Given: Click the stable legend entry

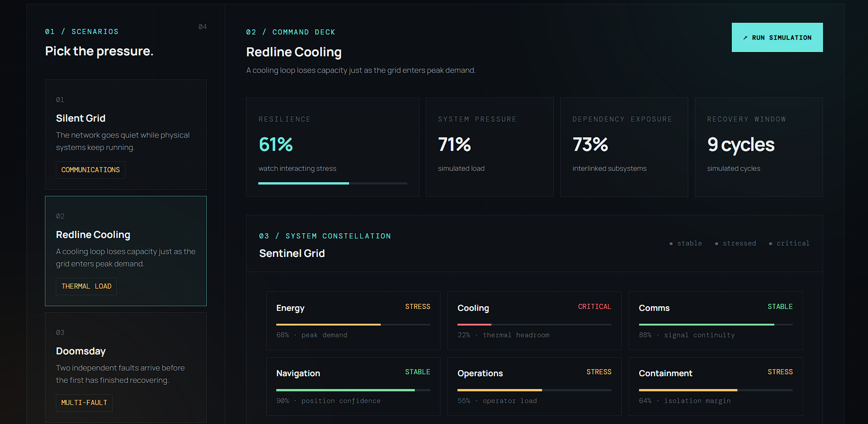Looking at the screenshot, I should coord(686,243).
